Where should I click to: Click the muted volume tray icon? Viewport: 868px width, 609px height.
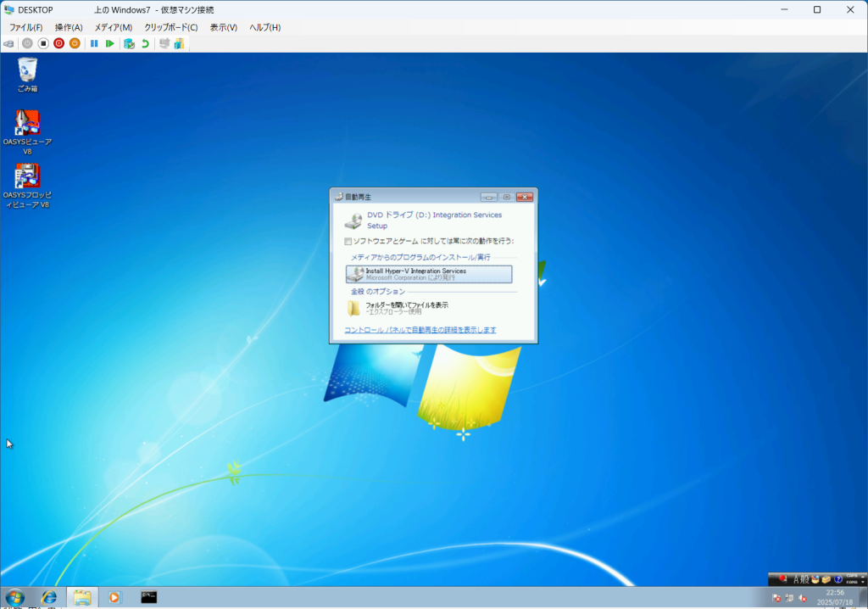803,598
